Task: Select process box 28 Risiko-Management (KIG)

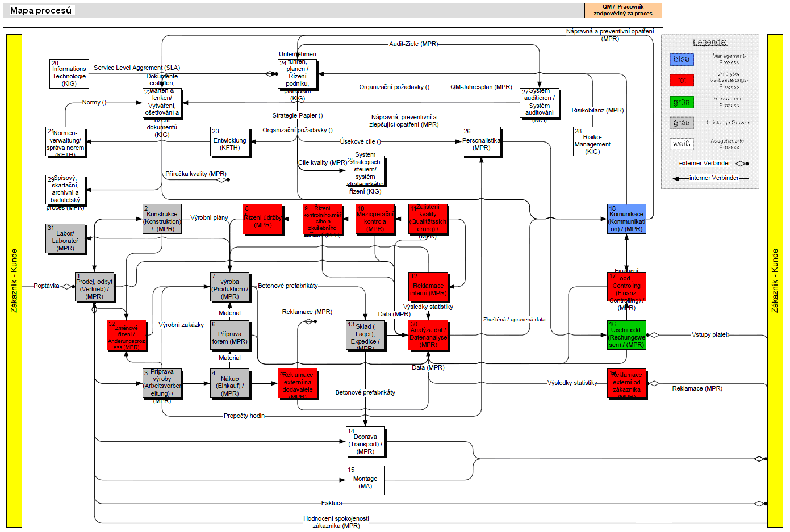Action: click(x=592, y=141)
